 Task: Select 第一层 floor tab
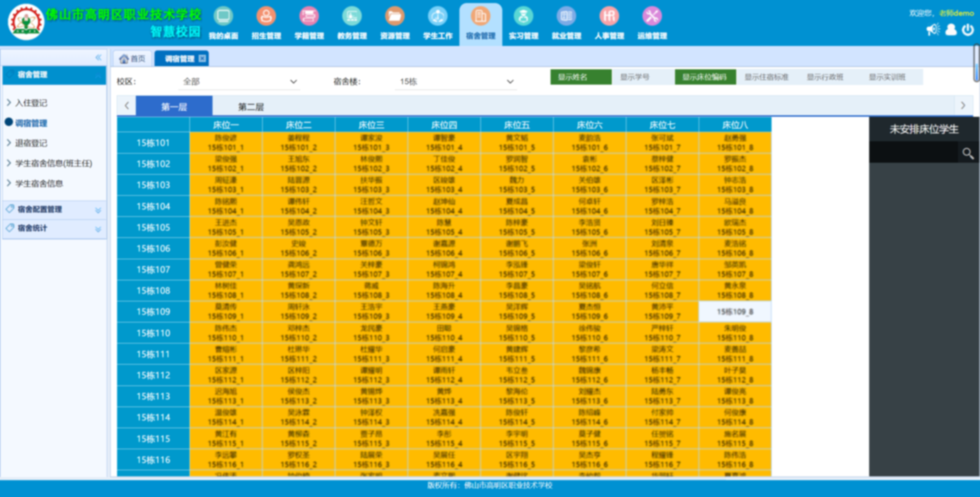point(174,106)
